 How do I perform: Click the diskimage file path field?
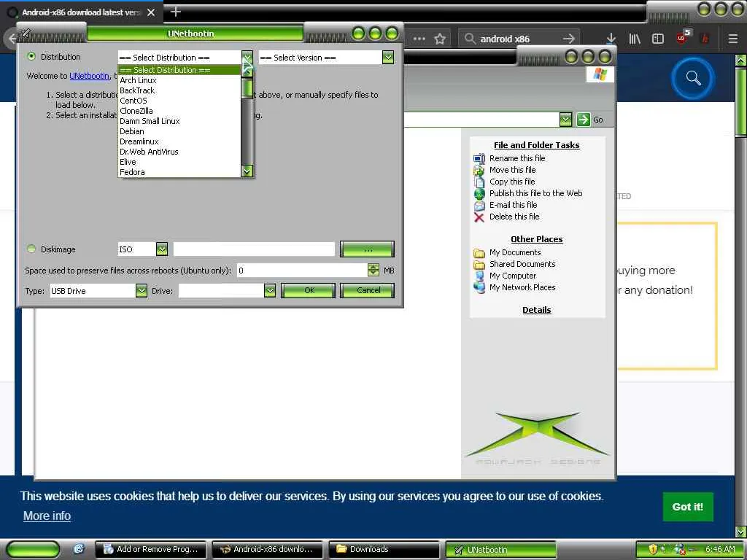point(254,249)
